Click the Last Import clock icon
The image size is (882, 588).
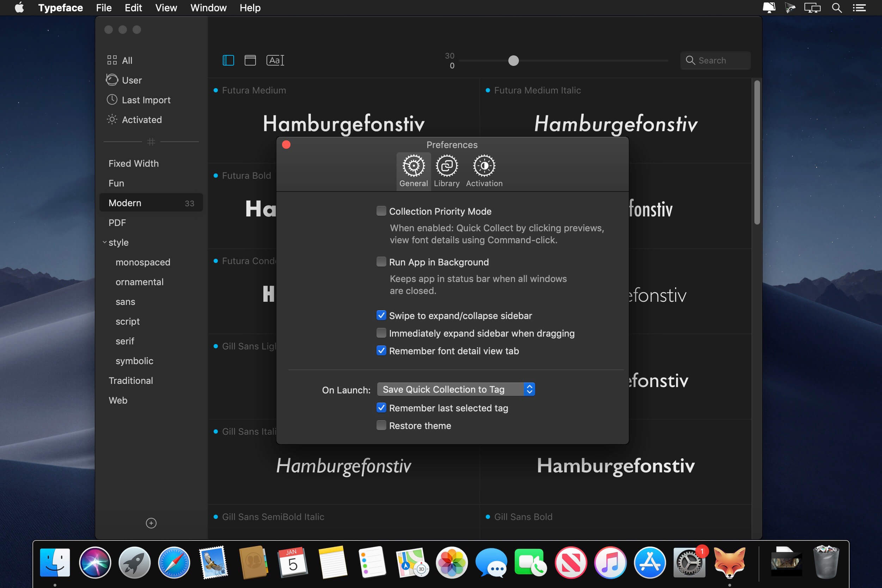point(112,100)
